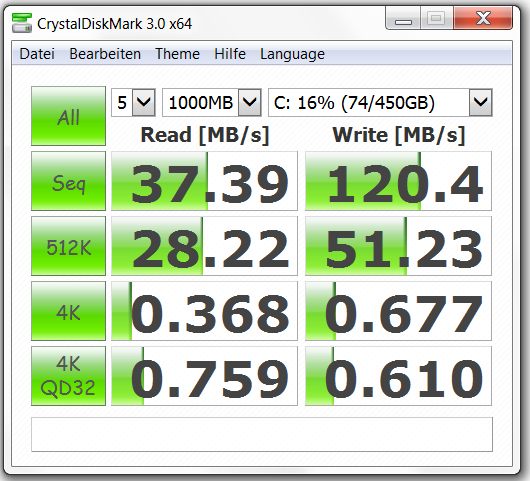Click the empty comment field at bottom
This screenshot has height=481, width=530.
tap(262, 434)
